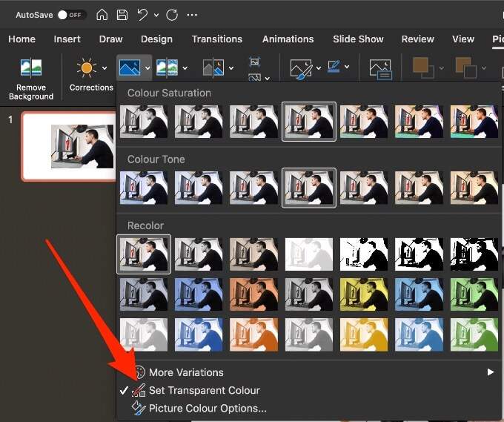Pick the coolest blue Colour Tone preset
The width and height of the screenshot is (504, 422).
144,188
